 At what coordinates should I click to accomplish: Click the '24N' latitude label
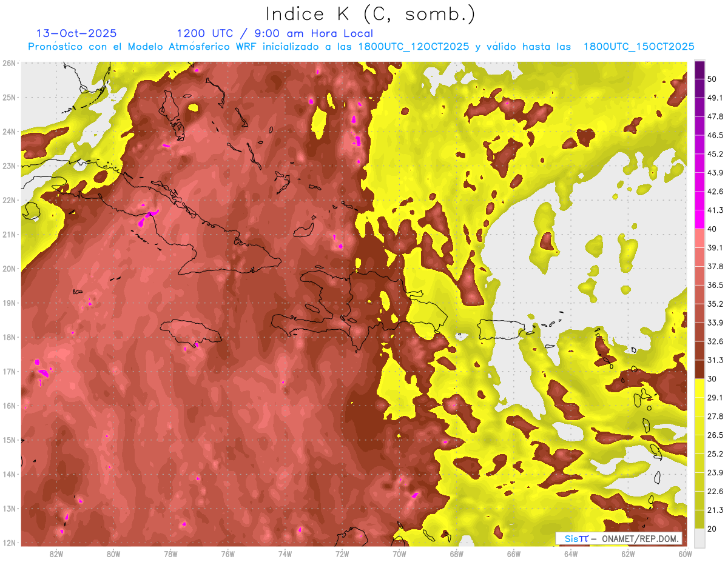[9, 132]
